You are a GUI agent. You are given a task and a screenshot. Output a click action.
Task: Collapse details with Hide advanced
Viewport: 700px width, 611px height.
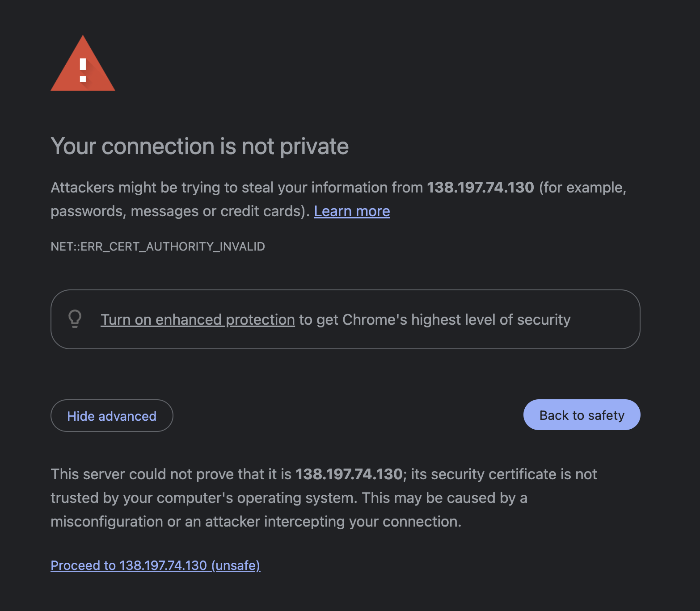[112, 416]
